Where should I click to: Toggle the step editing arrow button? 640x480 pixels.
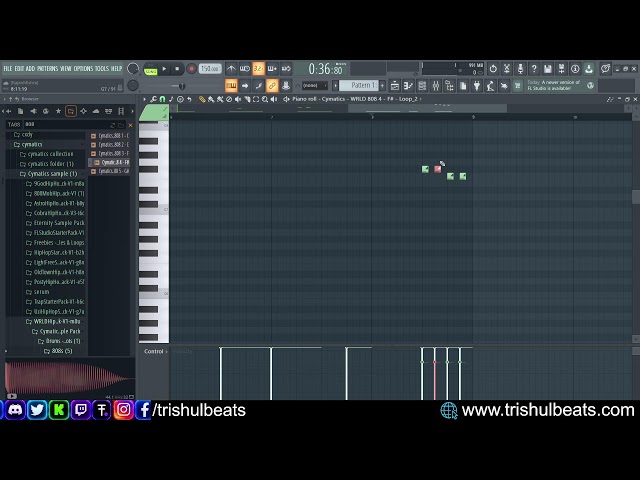tap(245, 86)
